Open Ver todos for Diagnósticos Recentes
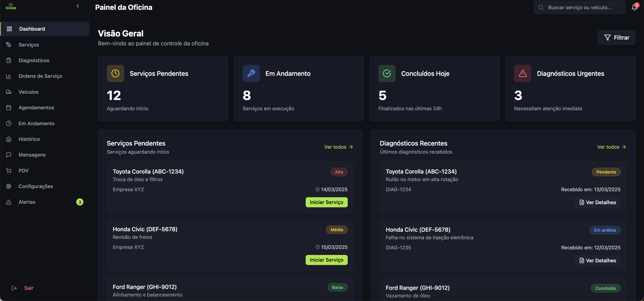This screenshot has width=644, height=301. point(611,147)
